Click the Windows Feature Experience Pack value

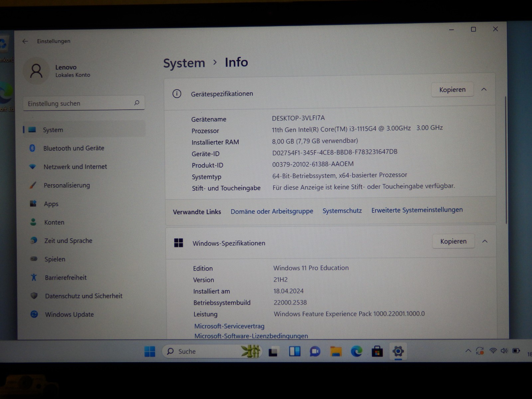[x=349, y=314]
